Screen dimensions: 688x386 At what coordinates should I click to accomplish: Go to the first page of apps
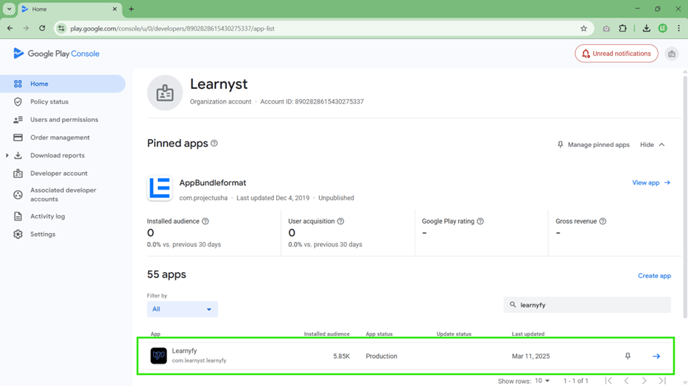point(608,381)
